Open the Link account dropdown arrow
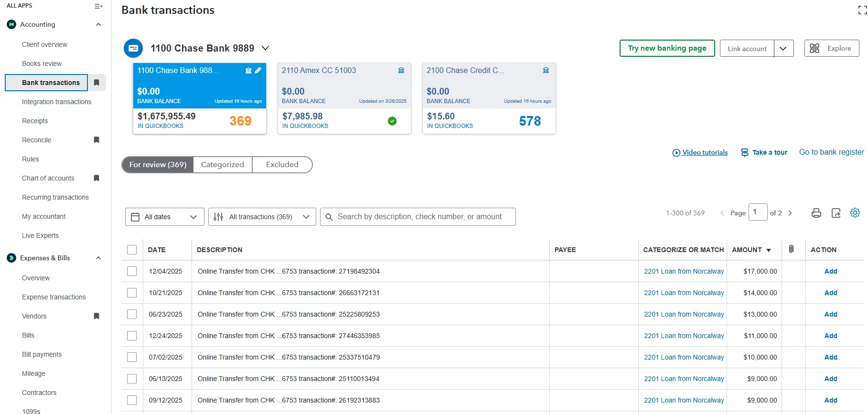 click(x=783, y=48)
